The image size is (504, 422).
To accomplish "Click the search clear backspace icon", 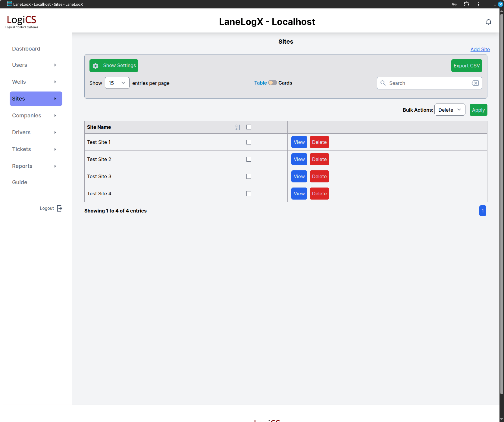I will tap(475, 83).
